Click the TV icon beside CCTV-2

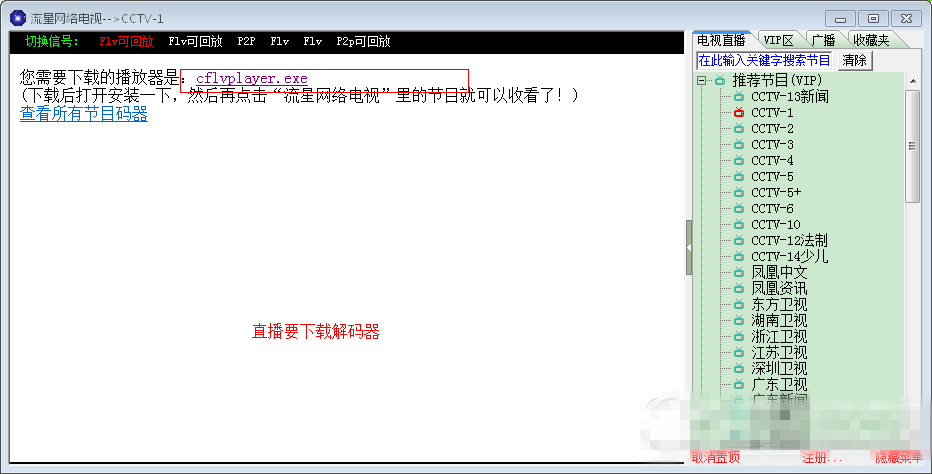click(739, 128)
